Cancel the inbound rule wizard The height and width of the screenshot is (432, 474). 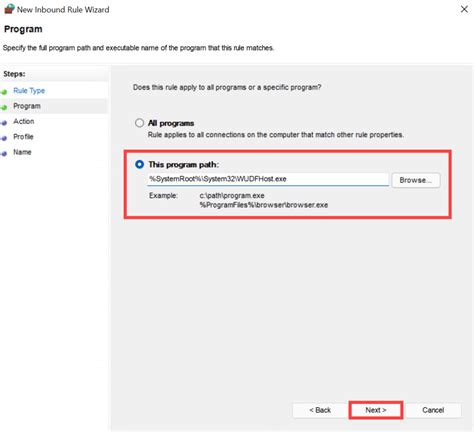point(433,410)
